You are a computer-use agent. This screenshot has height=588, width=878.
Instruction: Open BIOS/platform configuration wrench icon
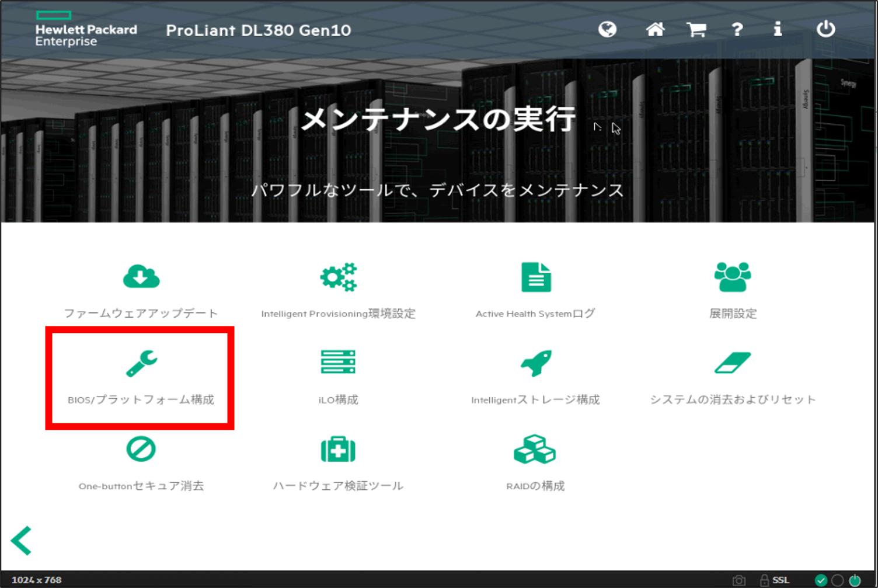[x=141, y=363]
